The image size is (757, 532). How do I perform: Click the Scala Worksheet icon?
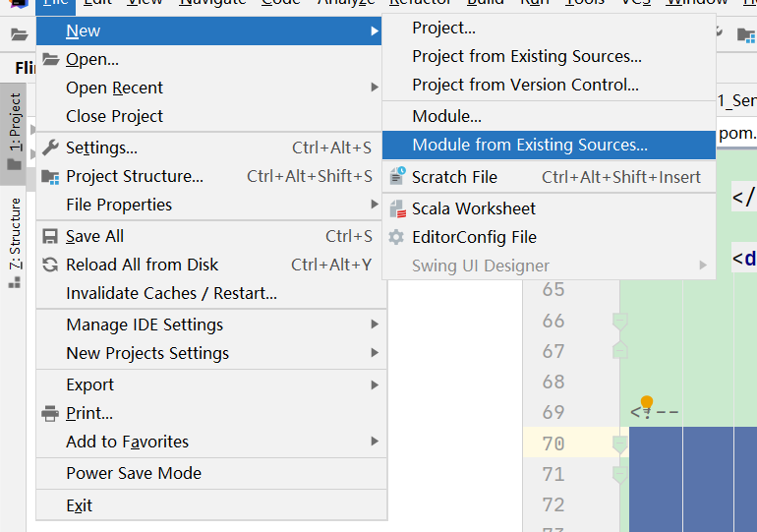396,208
